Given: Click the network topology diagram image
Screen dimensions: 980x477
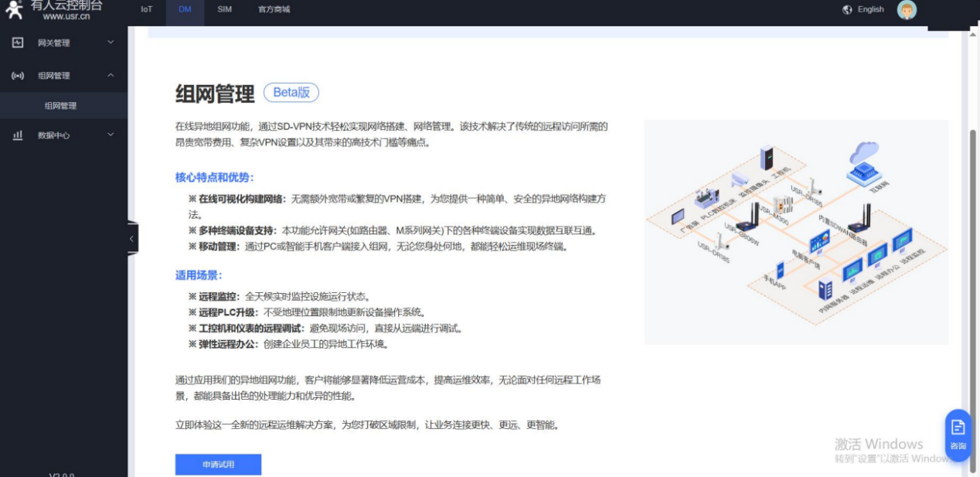Looking at the screenshot, I should (795, 232).
